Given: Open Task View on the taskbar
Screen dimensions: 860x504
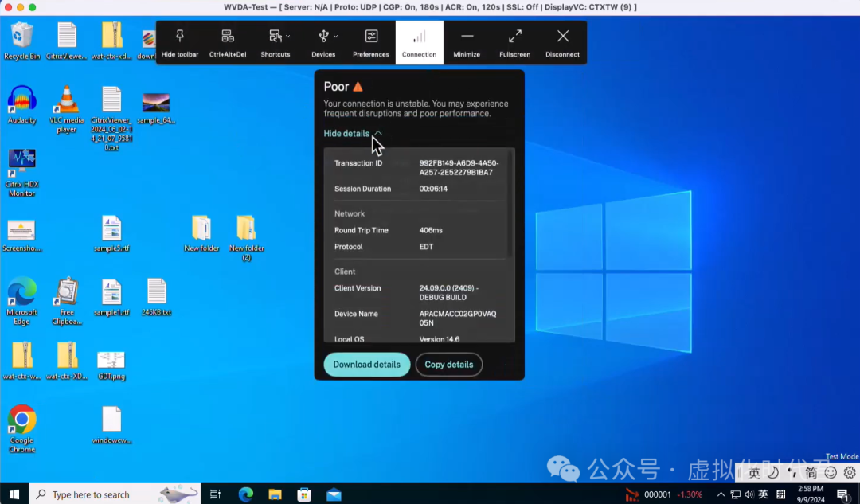Looking at the screenshot, I should pyautogui.click(x=215, y=494).
